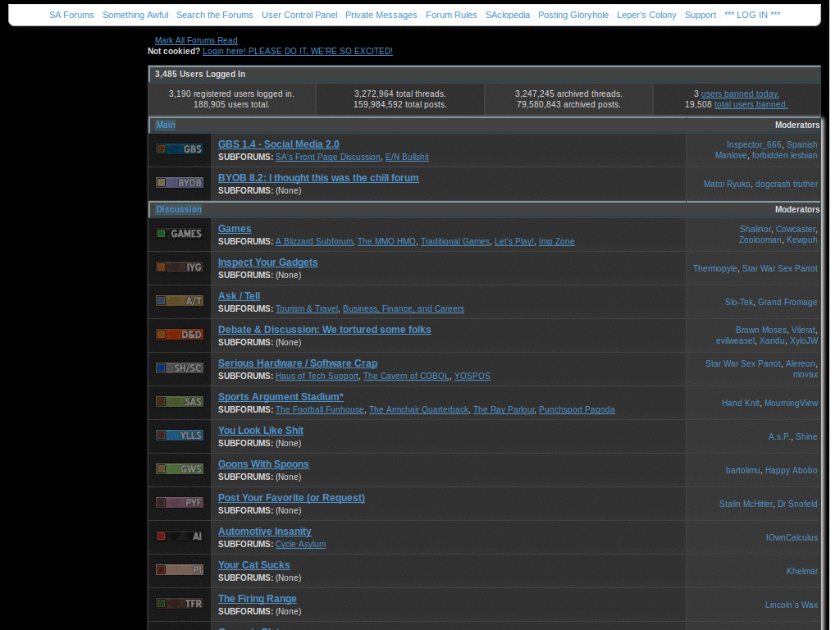Open the Discussion category header link
The height and width of the screenshot is (630, 840).
coord(179,209)
